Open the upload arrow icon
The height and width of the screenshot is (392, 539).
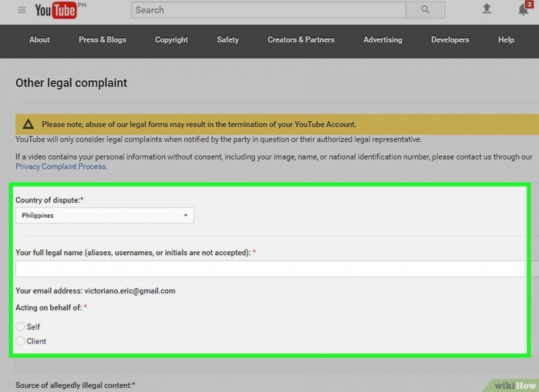[487, 9]
